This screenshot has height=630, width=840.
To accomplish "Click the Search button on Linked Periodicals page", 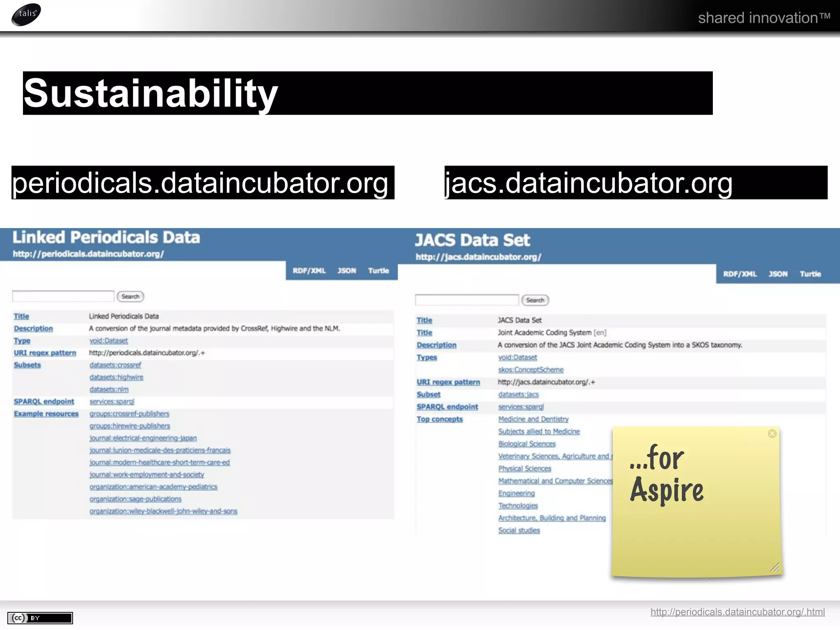I will click(130, 297).
